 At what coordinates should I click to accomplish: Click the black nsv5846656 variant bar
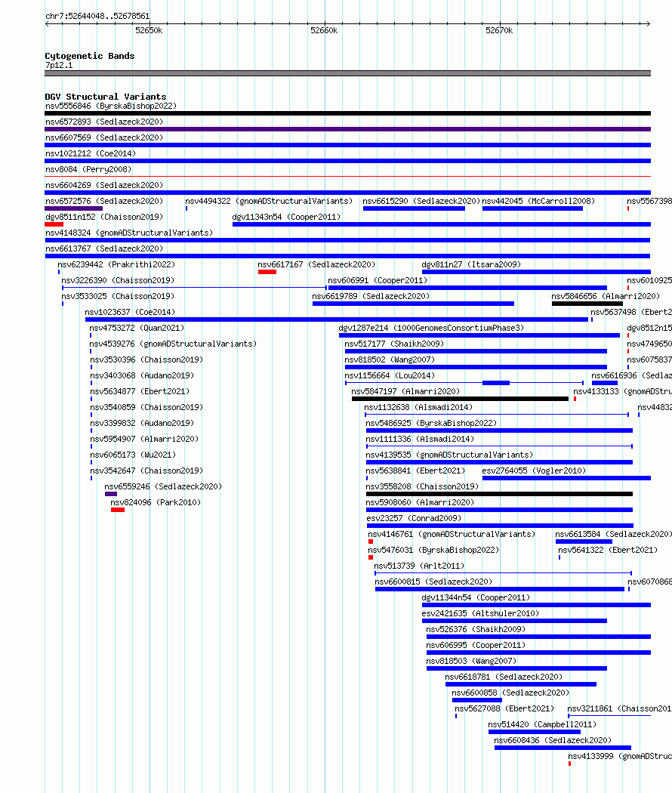tap(587, 304)
